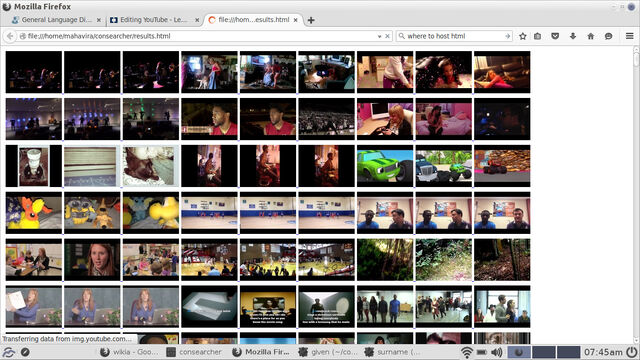The width and height of the screenshot is (640, 360).
Task: Open the stage with green lights thumbnail
Action: point(151,119)
